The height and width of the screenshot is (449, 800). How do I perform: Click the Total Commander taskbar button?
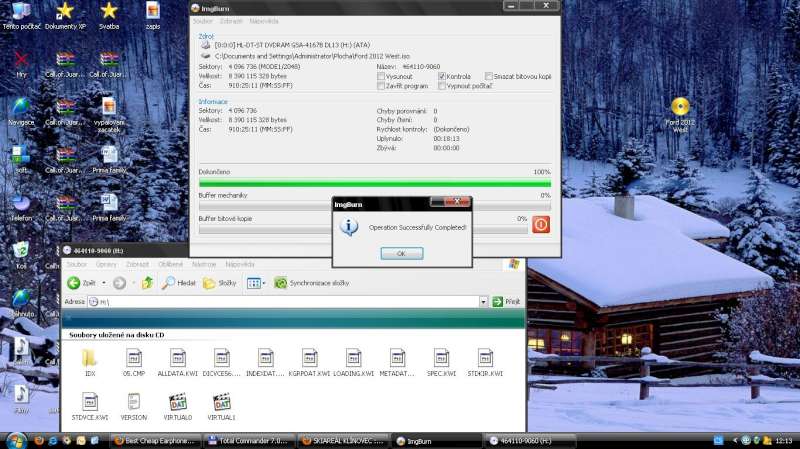coord(243,440)
